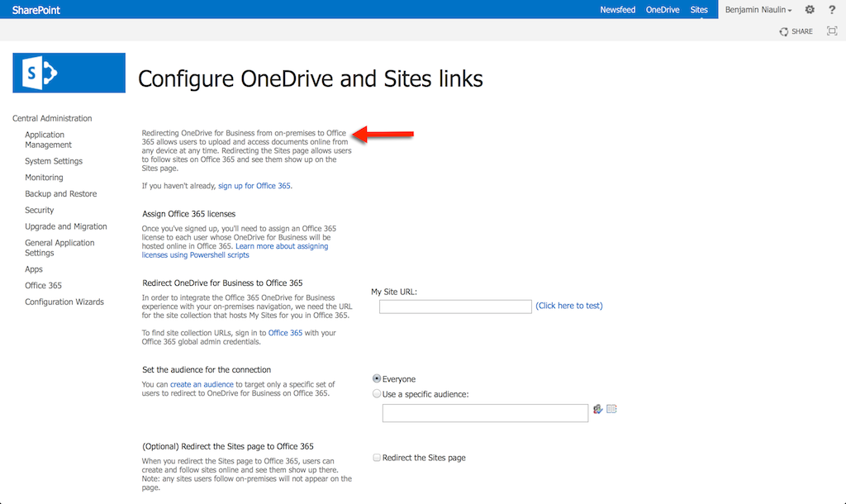Viewport: 846px width, 504px height.
Task: Open Monitoring section
Action: [44, 177]
